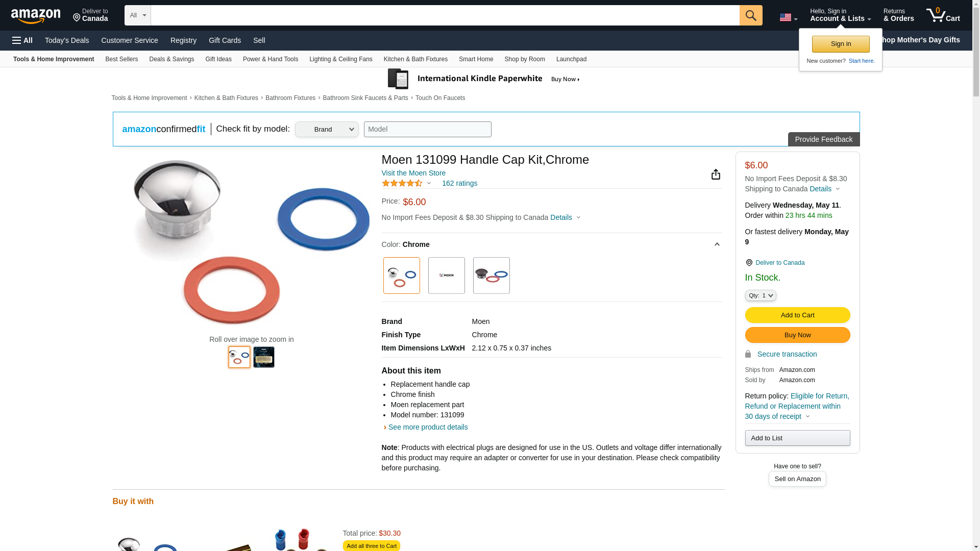Select the Chrome color swatch

pos(402,275)
